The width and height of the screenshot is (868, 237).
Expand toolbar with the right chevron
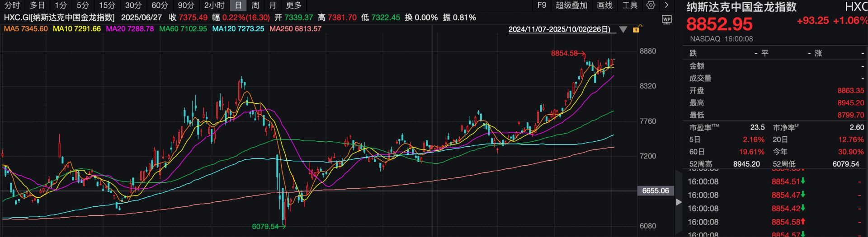[x=666, y=5]
